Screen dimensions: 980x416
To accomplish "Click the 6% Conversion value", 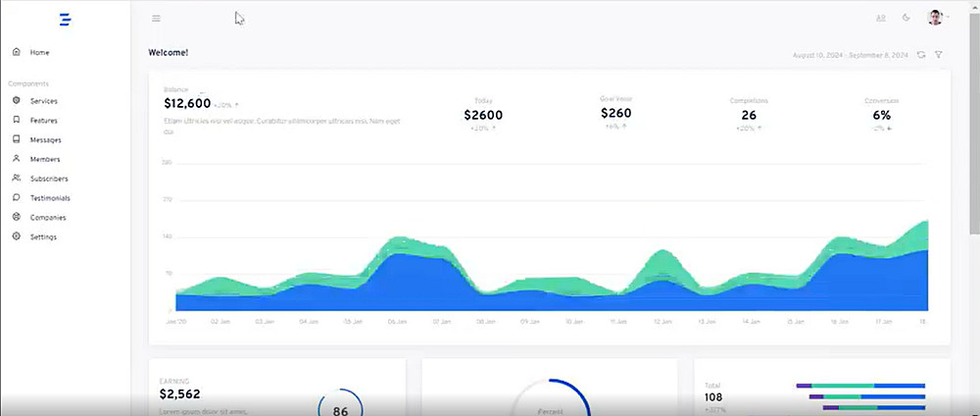I will (x=882, y=115).
